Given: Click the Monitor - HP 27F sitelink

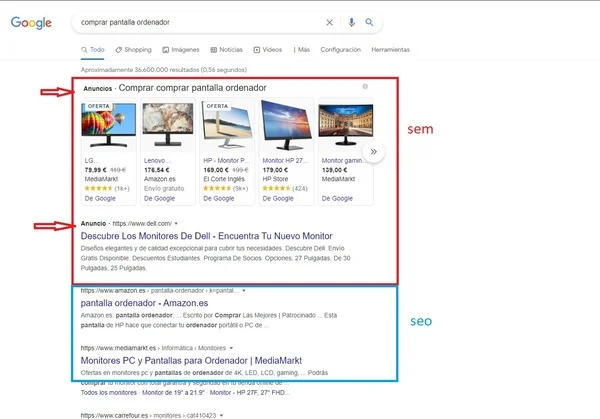Looking at the screenshot, I should (249, 393).
